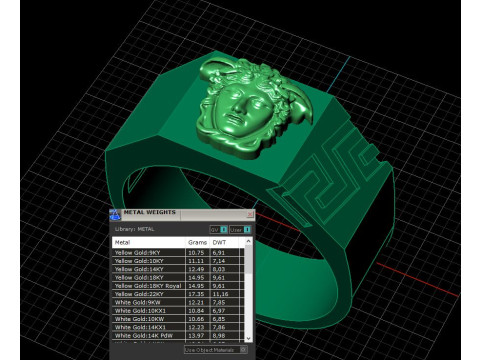Screen dimensions: 480x360
Task: Click the 10.84 grams value
Action: pos(196,311)
